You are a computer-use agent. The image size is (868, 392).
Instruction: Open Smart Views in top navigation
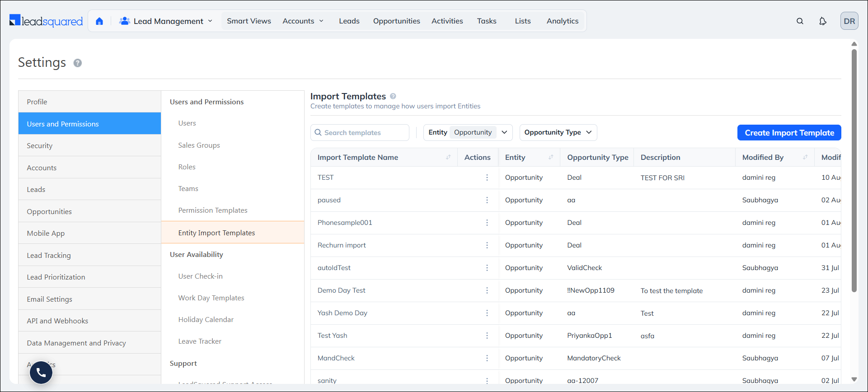click(x=249, y=21)
